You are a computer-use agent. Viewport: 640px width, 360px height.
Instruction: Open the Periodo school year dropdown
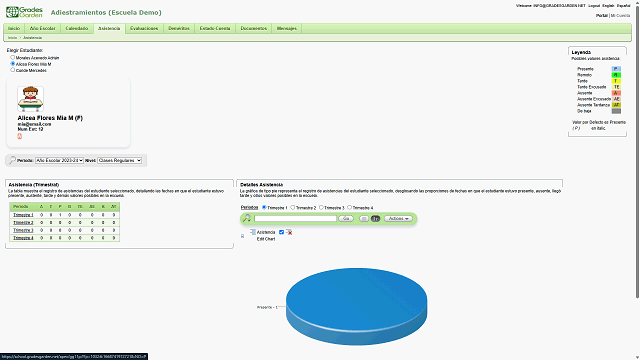click(x=59, y=160)
